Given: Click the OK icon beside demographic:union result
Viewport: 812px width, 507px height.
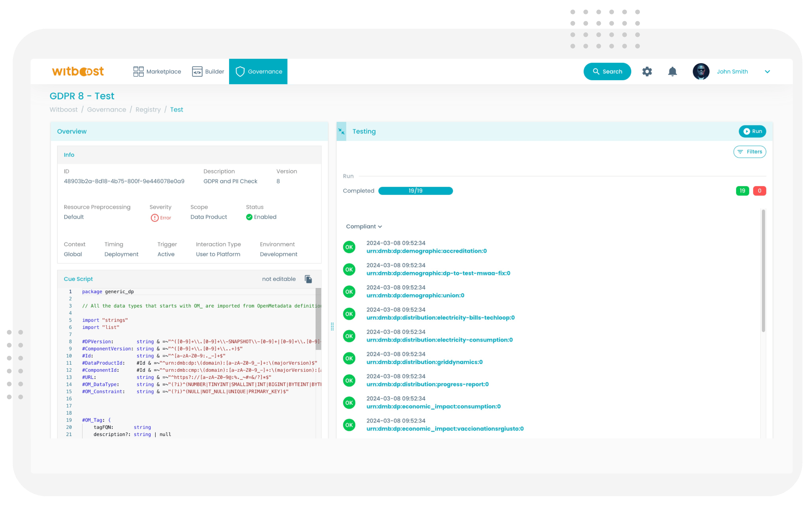Looking at the screenshot, I should pyautogui.click(x=349, y=292).
